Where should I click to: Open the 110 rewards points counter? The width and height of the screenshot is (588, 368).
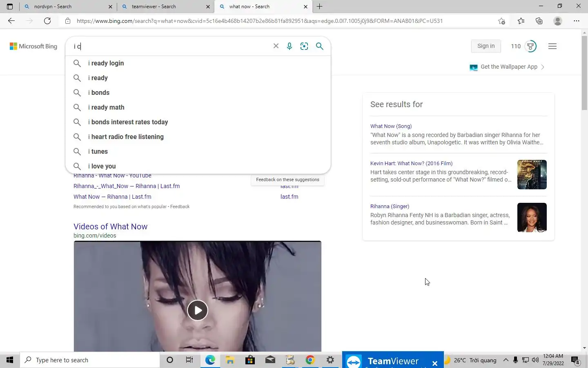516,46
